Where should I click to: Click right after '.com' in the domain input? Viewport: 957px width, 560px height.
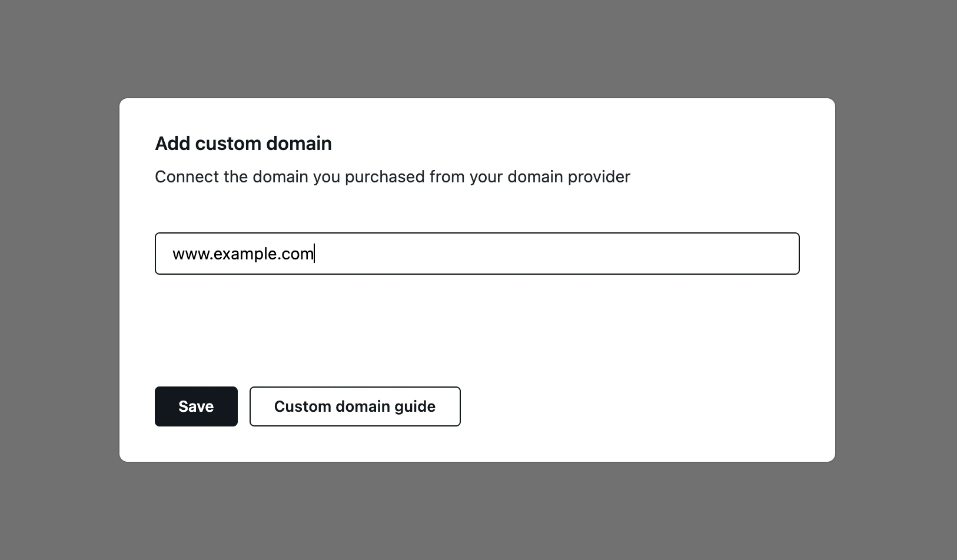point(315,254)
